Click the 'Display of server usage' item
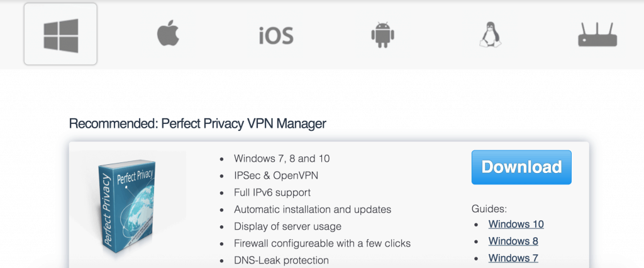Image resolution: width=644 pixels, height=268 pixels. pyautogui.click(x=287, y=226)
